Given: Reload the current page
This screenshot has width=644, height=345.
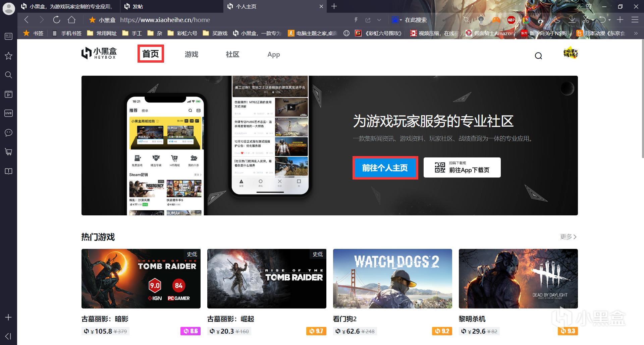Looking at the screenshot, I should coord(56,20).
